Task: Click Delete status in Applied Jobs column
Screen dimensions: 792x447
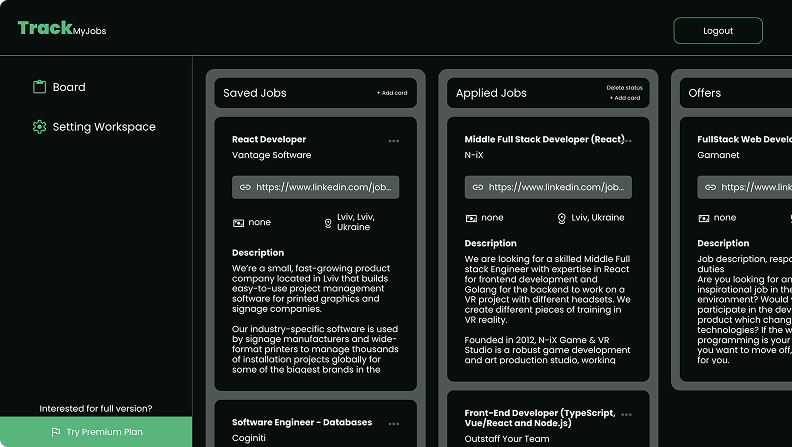Action: tap(624, 88)
